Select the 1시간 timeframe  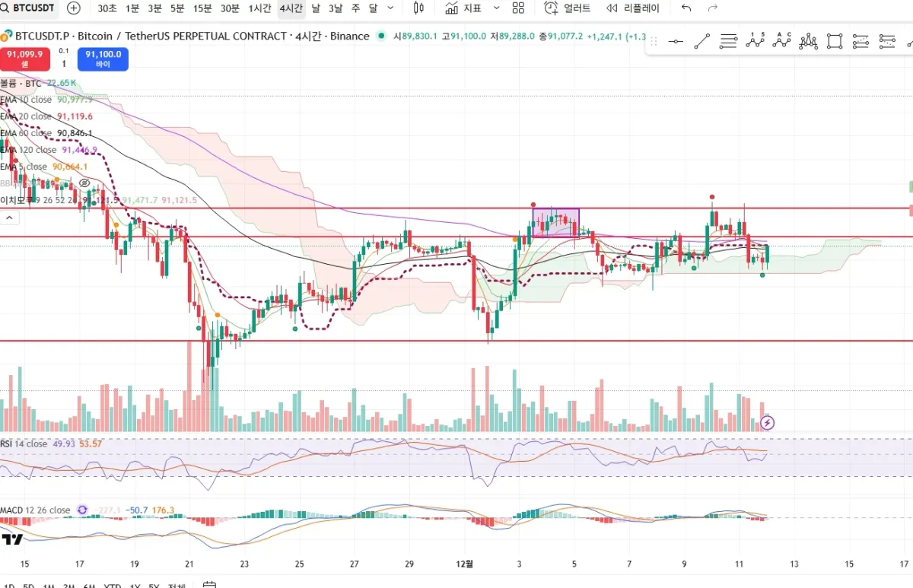[260, 8]
